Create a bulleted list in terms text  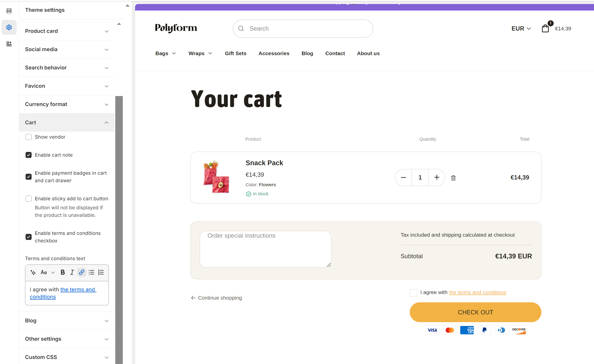click(x=91, y=272)
